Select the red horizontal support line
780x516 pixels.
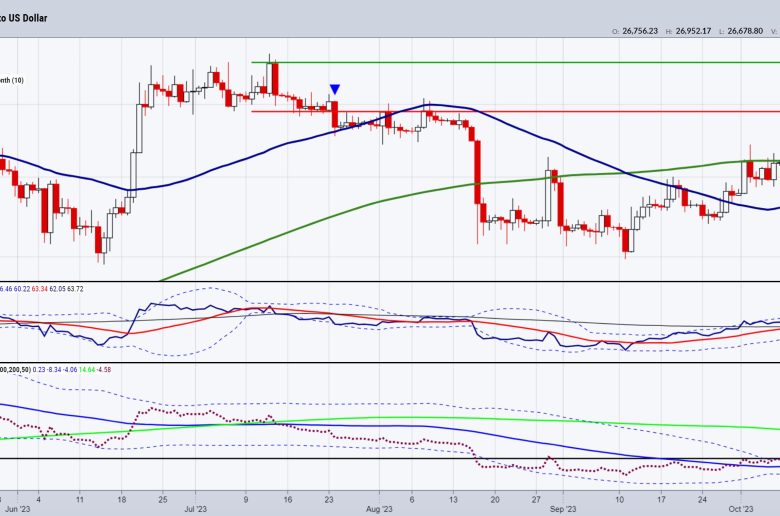515,111
